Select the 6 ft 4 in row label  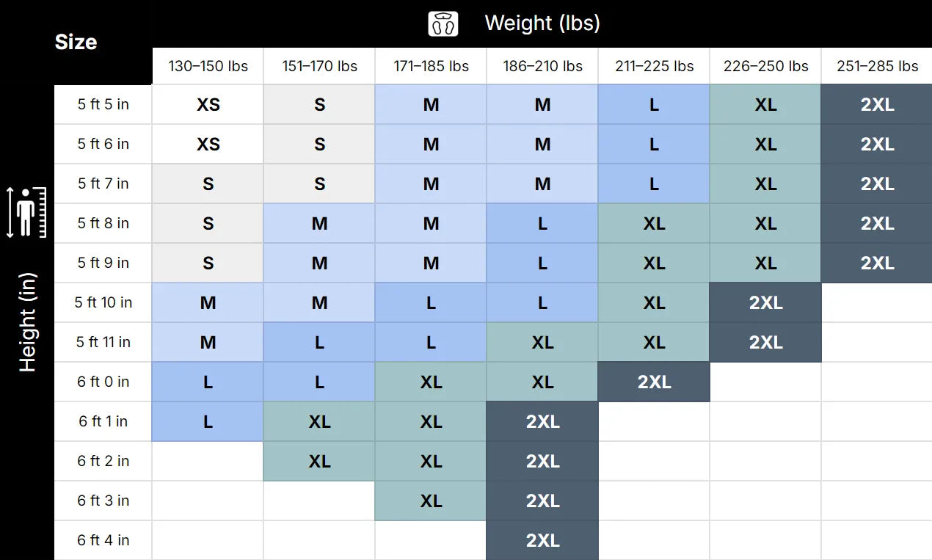coord(103,540)
